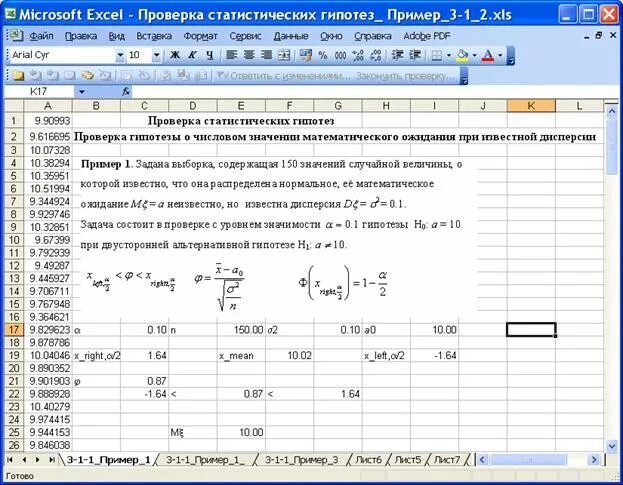Go to previous sheet tab arrow
Screen dimensions: 623x485
coord(24,460)
